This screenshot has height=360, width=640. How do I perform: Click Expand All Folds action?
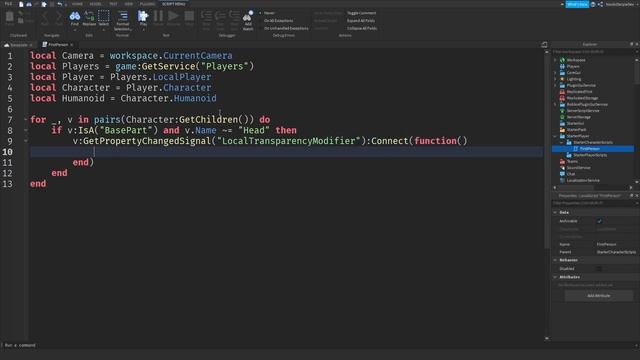[x=361, y=20]
